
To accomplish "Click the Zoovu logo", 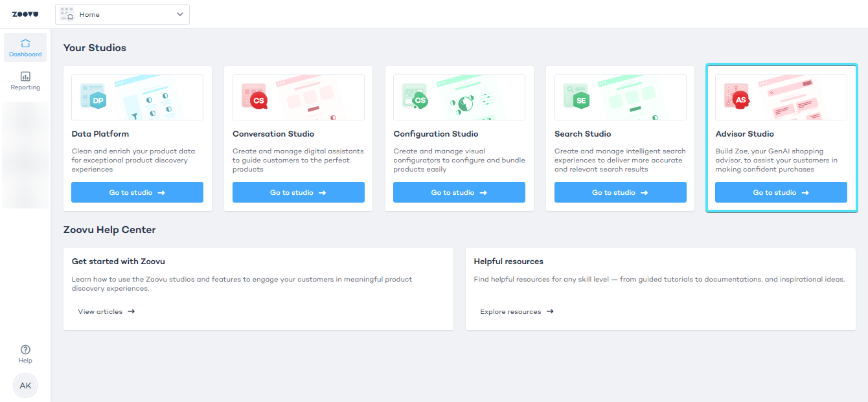I will tap(25, 13).
